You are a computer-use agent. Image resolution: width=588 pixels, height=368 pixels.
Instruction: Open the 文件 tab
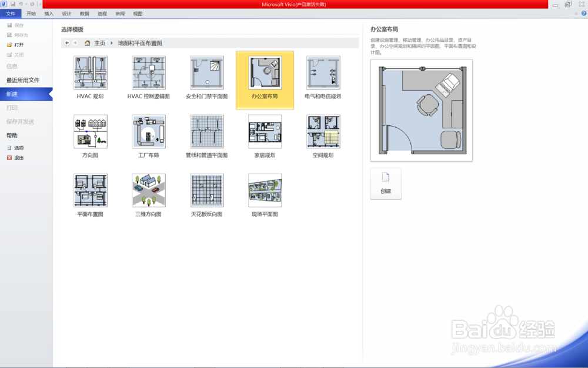(x=11, y=14)
